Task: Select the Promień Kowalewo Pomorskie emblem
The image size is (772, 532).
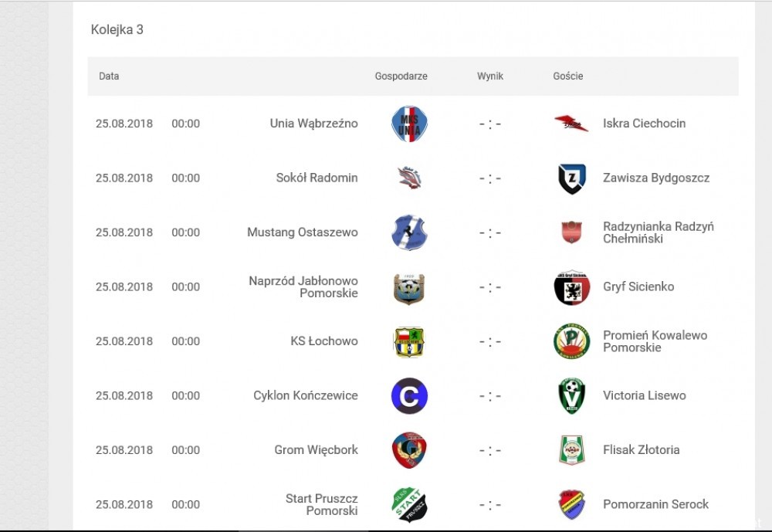Action: [x=571, y=341]
